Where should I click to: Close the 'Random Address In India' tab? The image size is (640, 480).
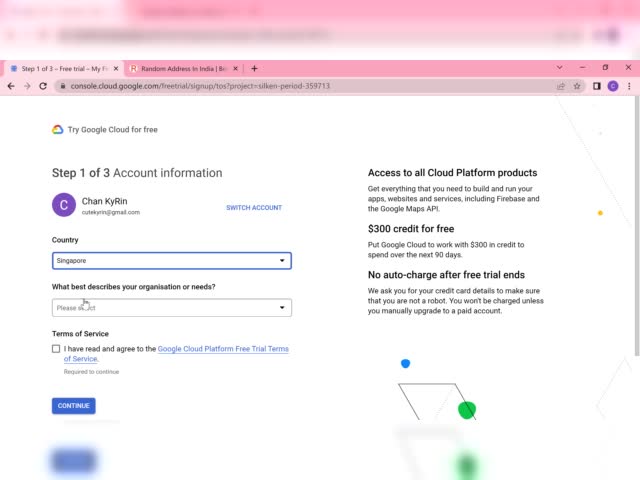coord(236,69)
